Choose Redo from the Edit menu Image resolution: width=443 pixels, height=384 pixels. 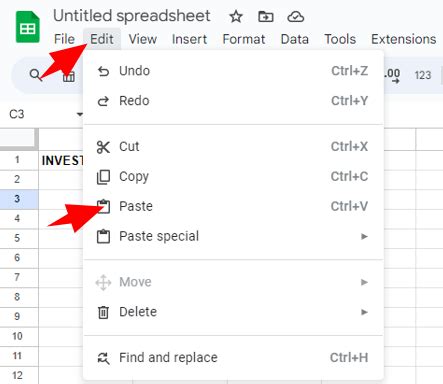[x=233, y=101]
